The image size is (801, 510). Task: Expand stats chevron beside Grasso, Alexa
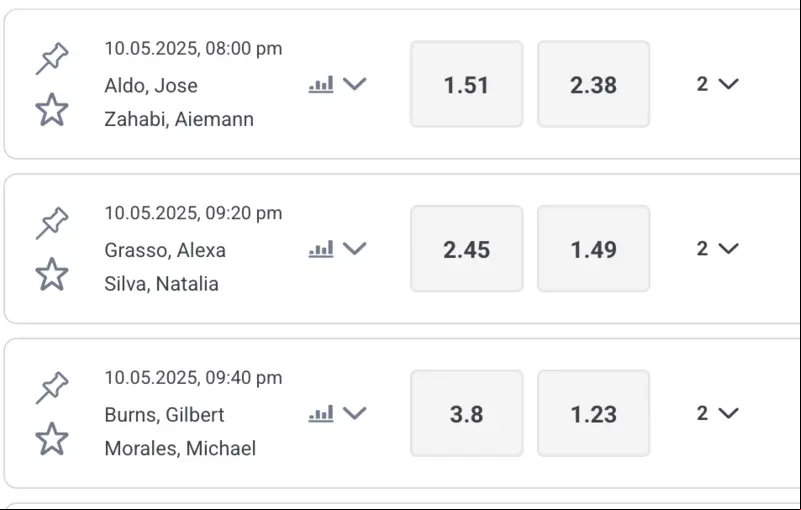pos(355,248)
